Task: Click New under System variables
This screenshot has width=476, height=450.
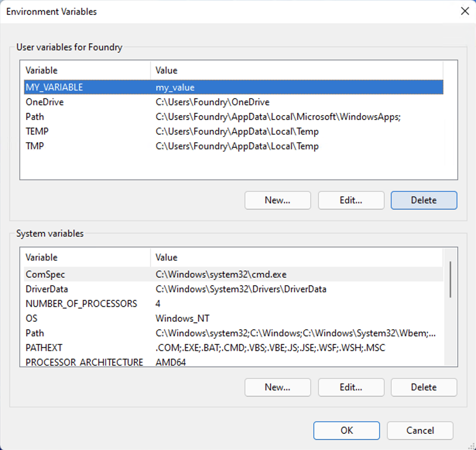Action: 277,387
